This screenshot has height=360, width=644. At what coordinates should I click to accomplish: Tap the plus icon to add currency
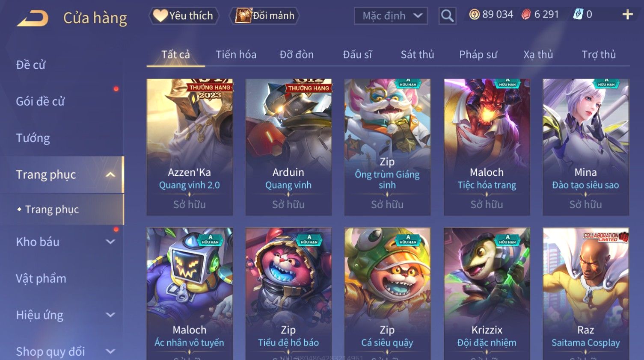627,15
